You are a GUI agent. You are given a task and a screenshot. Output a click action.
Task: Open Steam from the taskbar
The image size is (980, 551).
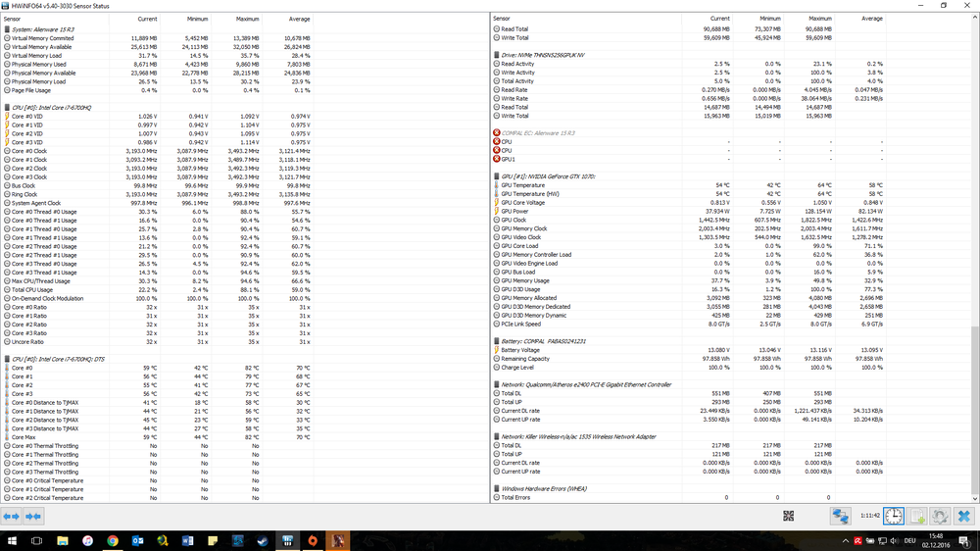click(x=263, y=540)
